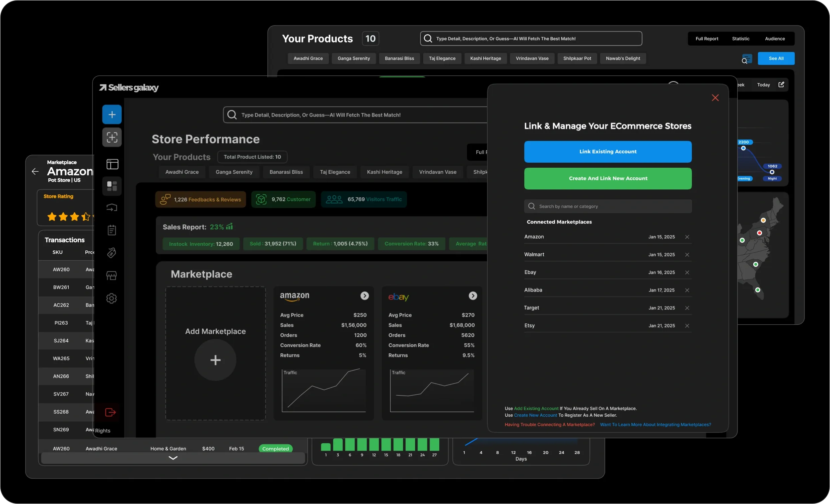Open the table layout sidebar icon

click(x=112, y=164)
